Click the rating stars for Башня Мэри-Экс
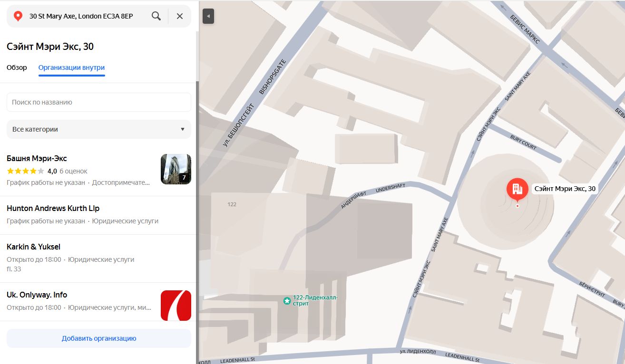 coord(25,171)
